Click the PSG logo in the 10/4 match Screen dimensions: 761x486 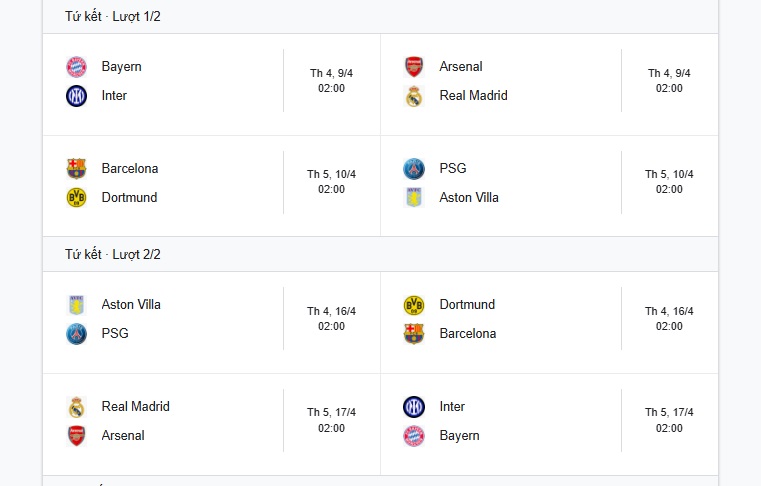coord(414,169)
